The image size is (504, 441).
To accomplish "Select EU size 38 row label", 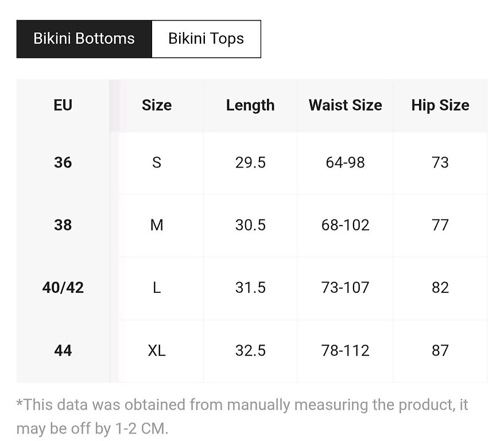I will click(x=63, y=225).
